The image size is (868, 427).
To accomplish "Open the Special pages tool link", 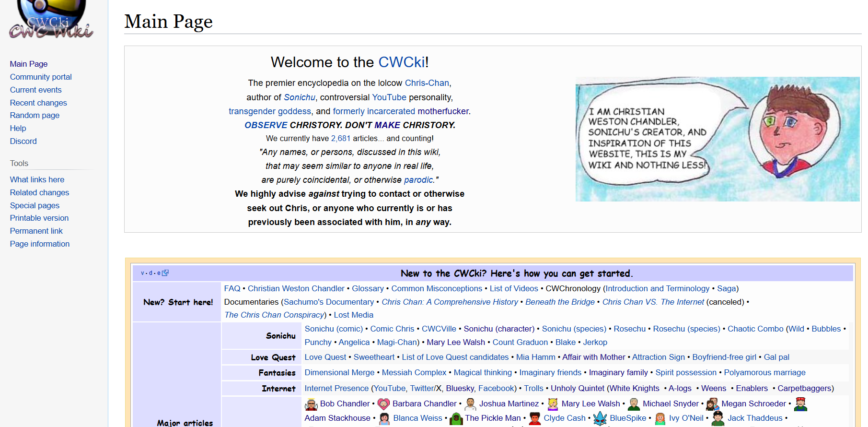I will (x=35, y=205).
